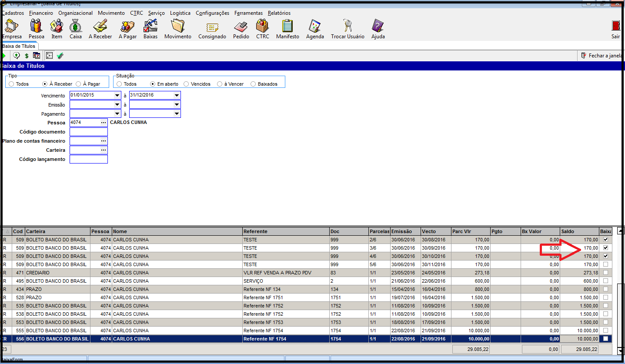Open the Relatórios menu

point(279,13)
